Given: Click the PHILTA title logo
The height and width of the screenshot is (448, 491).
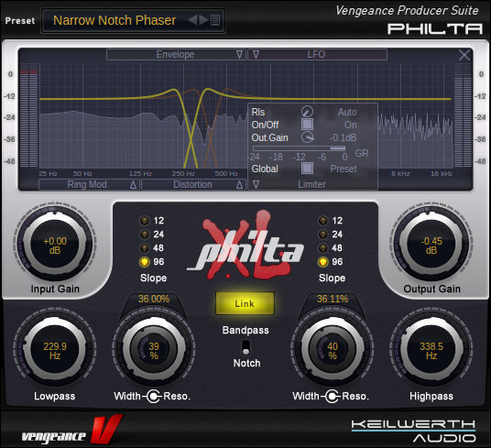Looking at the screenshot, I should tap(434, 28).
